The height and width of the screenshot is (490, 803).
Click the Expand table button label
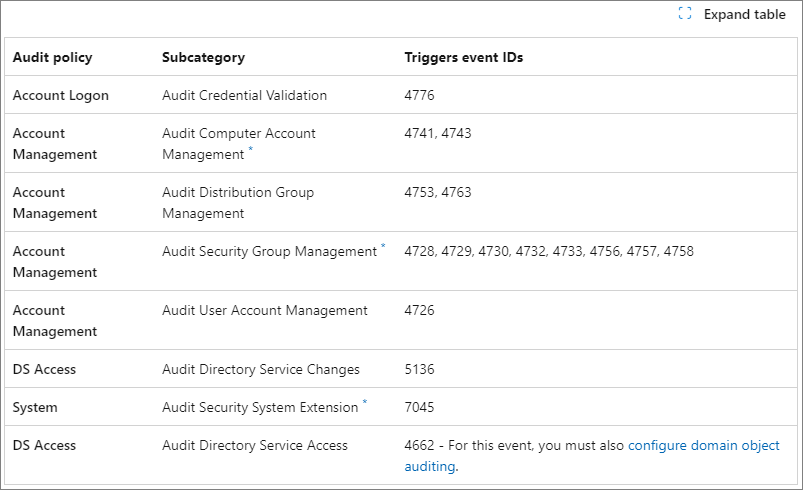(x=745, y=14)
